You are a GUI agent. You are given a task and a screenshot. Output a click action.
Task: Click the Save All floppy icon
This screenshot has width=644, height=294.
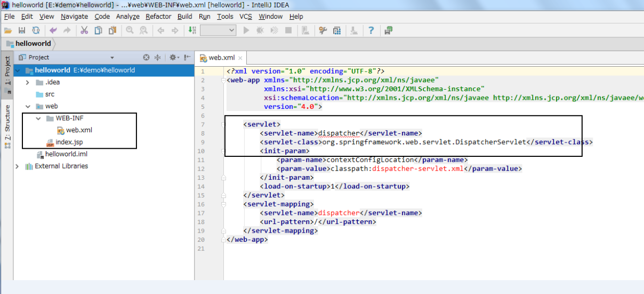[x=22, y=30]
